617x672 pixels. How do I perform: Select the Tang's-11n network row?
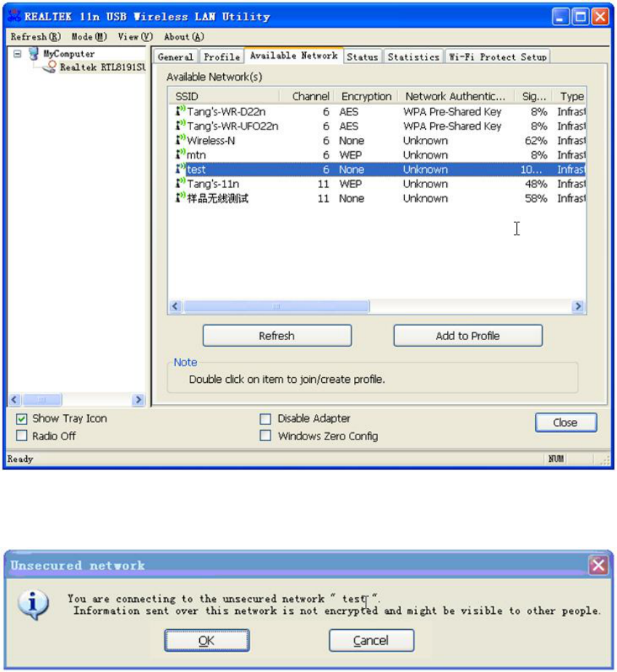[377, 184]
